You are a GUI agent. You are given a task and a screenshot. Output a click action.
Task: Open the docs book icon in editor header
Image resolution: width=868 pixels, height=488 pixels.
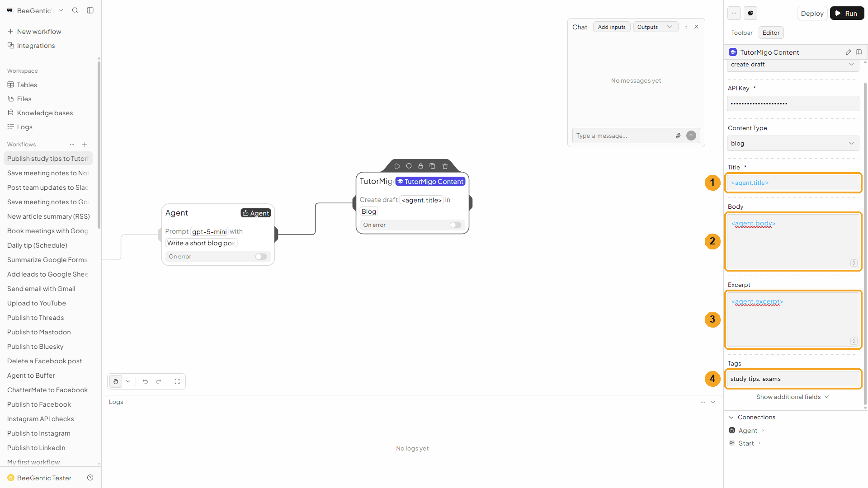click(859, 52)
